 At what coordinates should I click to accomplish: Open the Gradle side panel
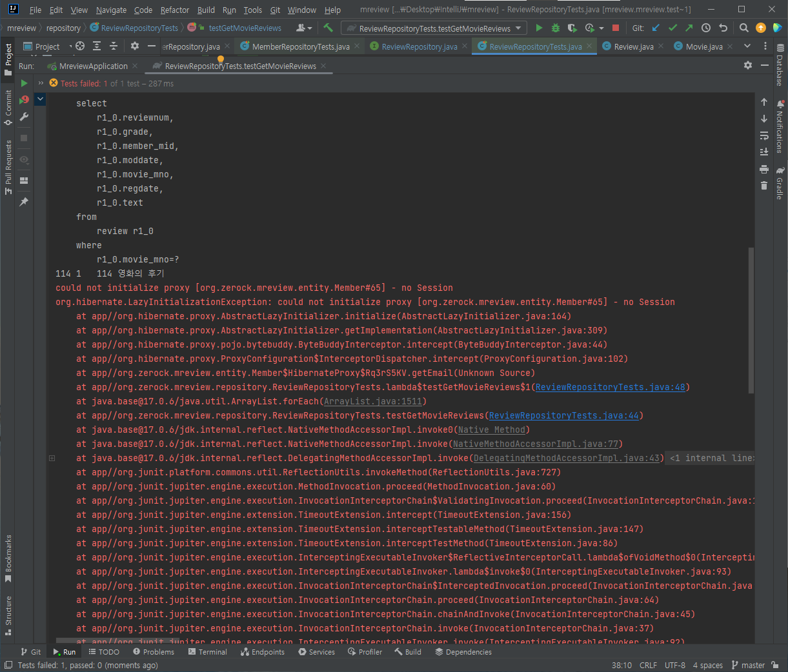click(780, 183)
